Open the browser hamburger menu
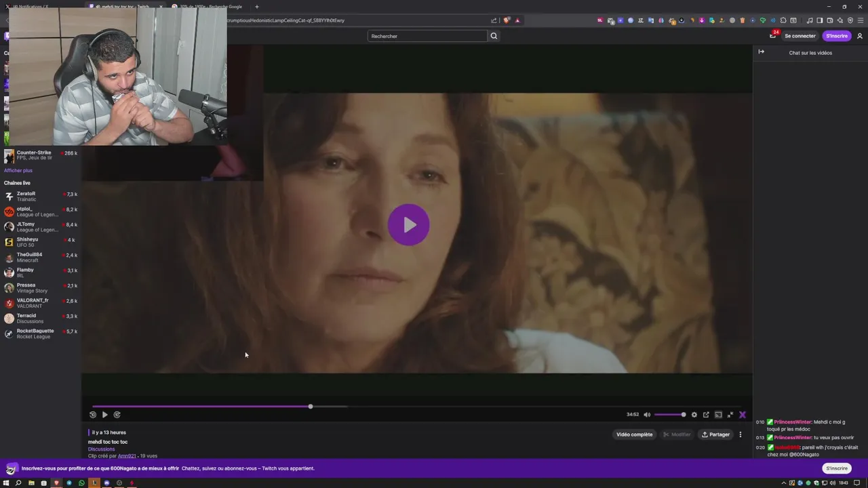The image size is (868, 488). click(x=861, y=20)
